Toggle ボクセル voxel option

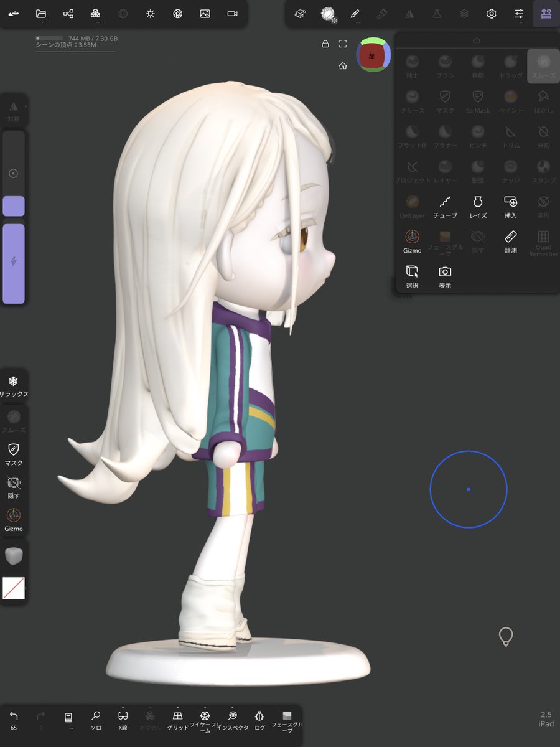(151, 720)
